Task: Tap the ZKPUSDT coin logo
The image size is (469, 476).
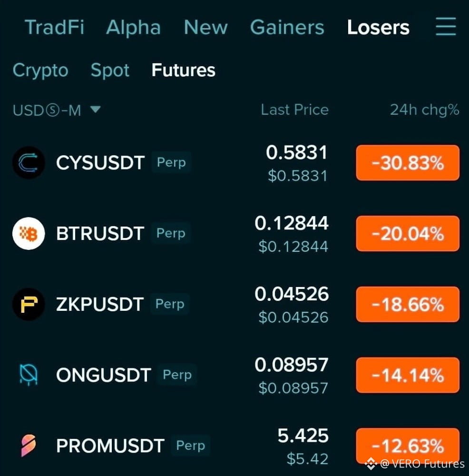Action: [29, 304]
